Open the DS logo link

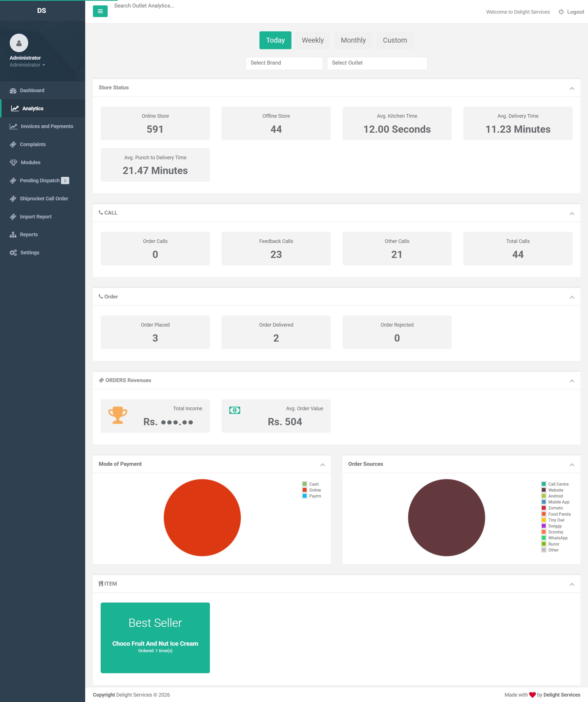click(x=42, y=11)
